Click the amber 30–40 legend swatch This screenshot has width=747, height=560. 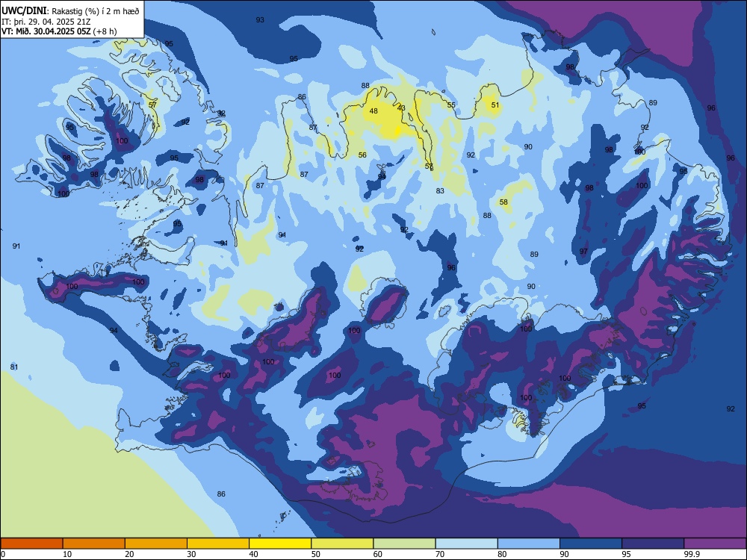tap(218, 544)
